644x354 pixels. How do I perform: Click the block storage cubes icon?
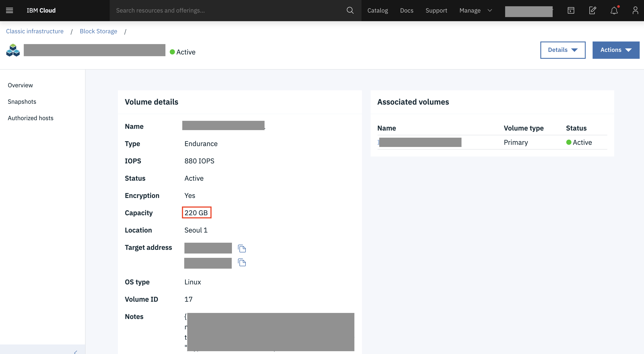[x=13, y=50]
